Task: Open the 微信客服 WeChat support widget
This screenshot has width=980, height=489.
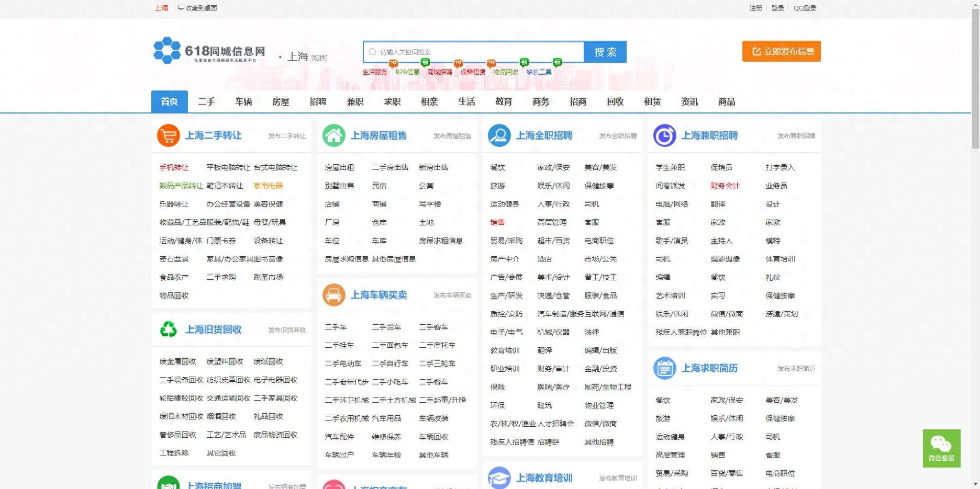Action: coord(941,448)
